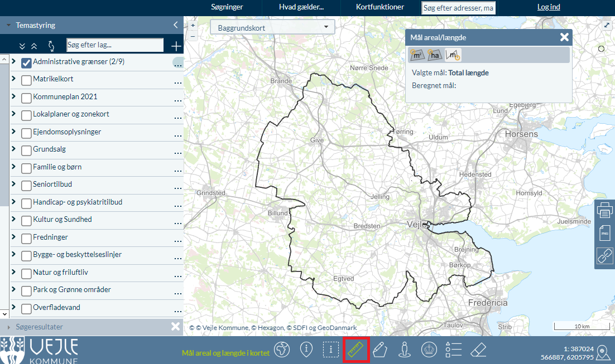Viewport: 615px width, 364px height.
Task: Open the legend list tool
Action: [x=453, y=350]
